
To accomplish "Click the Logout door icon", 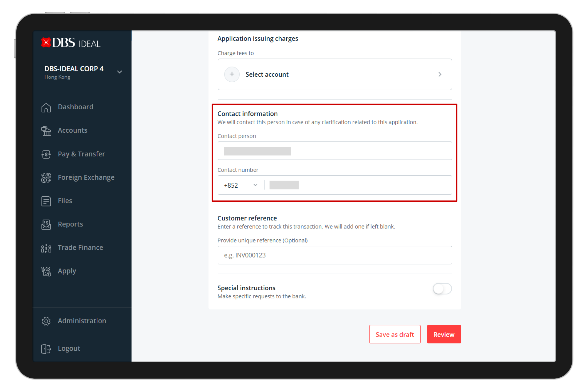I will [x=46, y=349].
